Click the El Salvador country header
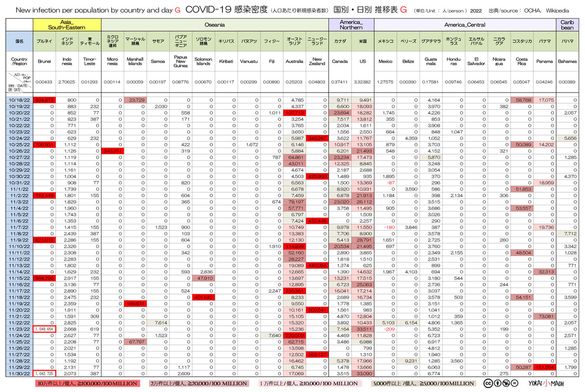Image resolution: width=585 pixels, height=392 pixels. pyautogui.click(x=476, y=62)
